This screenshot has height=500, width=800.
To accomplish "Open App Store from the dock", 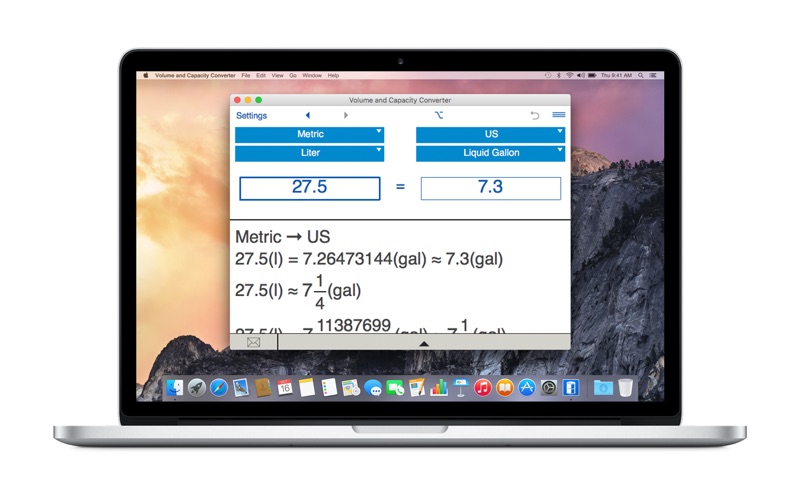I will (527, 388).
